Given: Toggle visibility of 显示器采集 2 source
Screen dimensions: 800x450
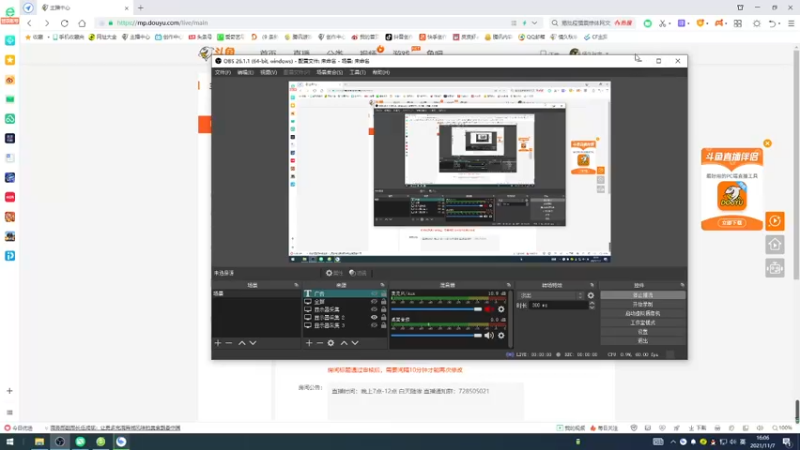Looking at the screenshot, I should click(x=374, y=317).
